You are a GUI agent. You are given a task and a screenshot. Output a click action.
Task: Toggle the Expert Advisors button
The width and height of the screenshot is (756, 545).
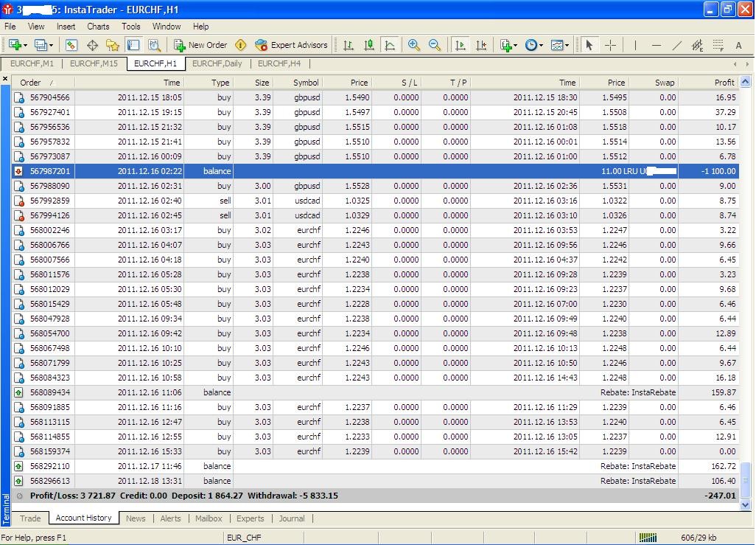click(x=291, y=45)
